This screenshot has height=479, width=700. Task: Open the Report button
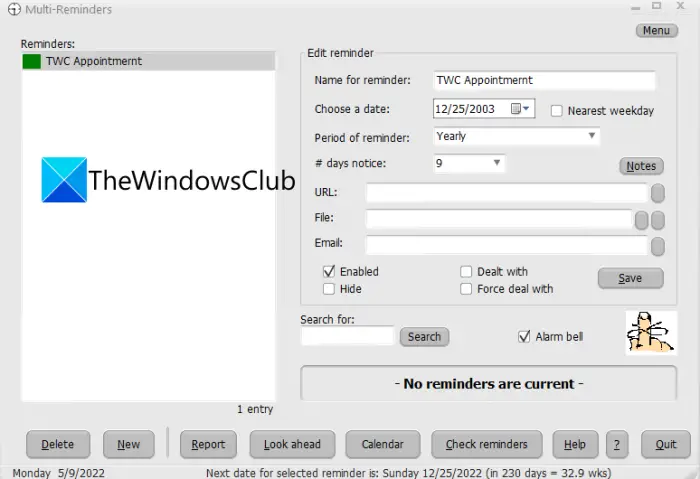208,444
